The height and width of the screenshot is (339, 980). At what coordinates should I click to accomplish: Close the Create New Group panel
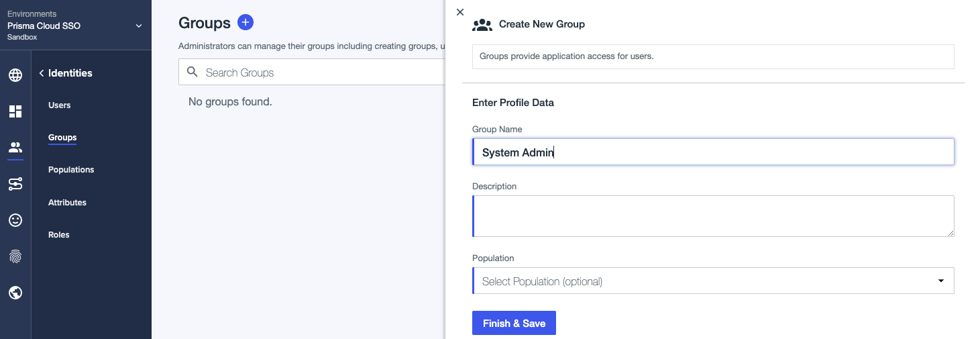(x=460, y=12)
